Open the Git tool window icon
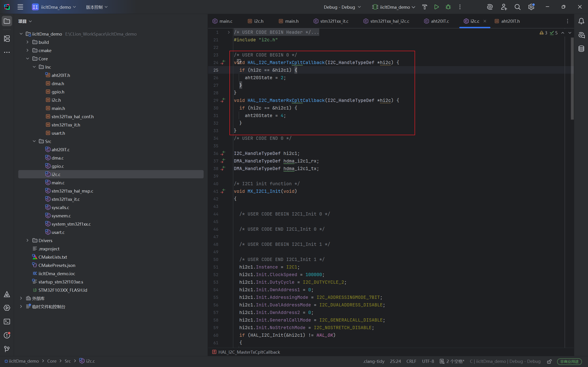 point(7,349)
